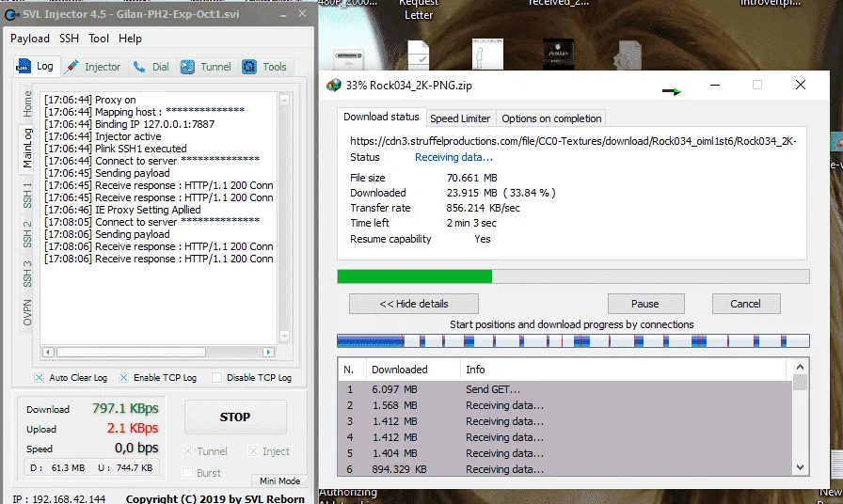The width and height of the screenshot is (843, 504).
Task: Select the SSH 1 vertical tab
Action: coord(27,195)
